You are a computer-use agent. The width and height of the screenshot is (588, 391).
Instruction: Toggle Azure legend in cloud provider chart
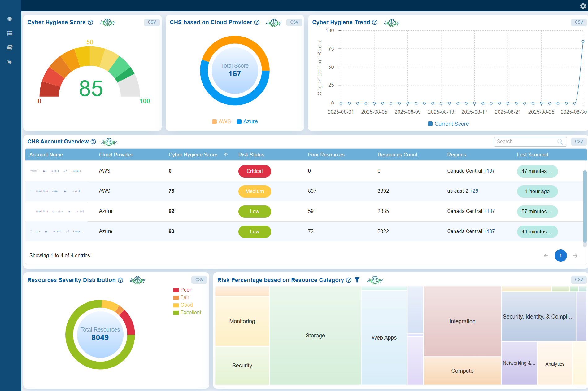coord(247,121)
